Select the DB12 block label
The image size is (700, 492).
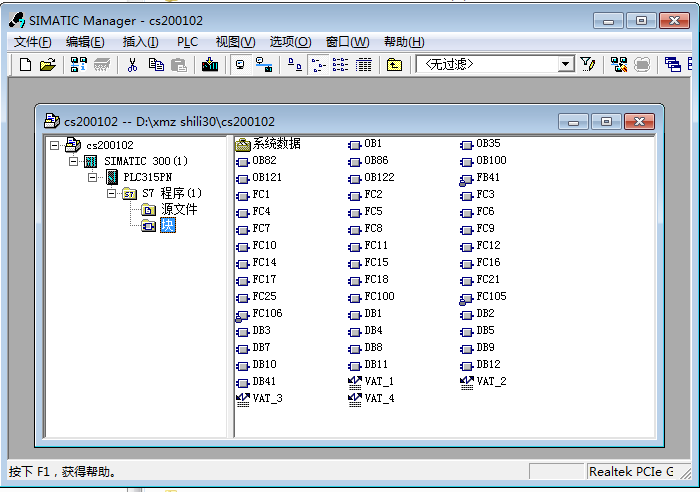(x=488, y=364)
